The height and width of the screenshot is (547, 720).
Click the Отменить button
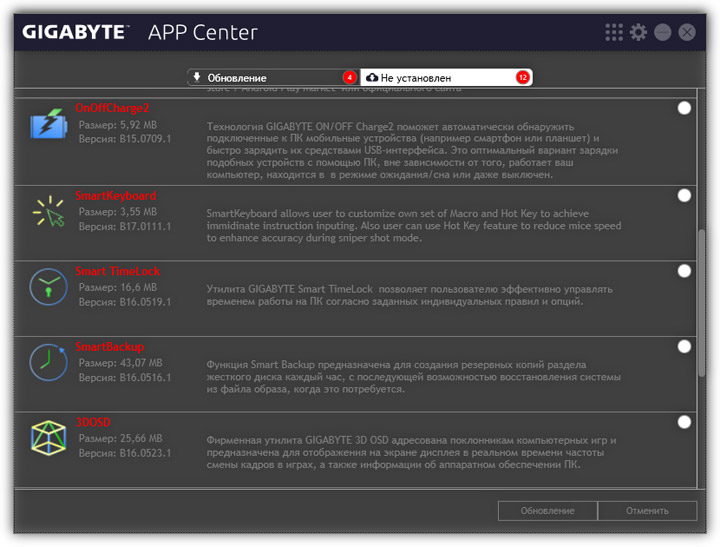point(647,511)
